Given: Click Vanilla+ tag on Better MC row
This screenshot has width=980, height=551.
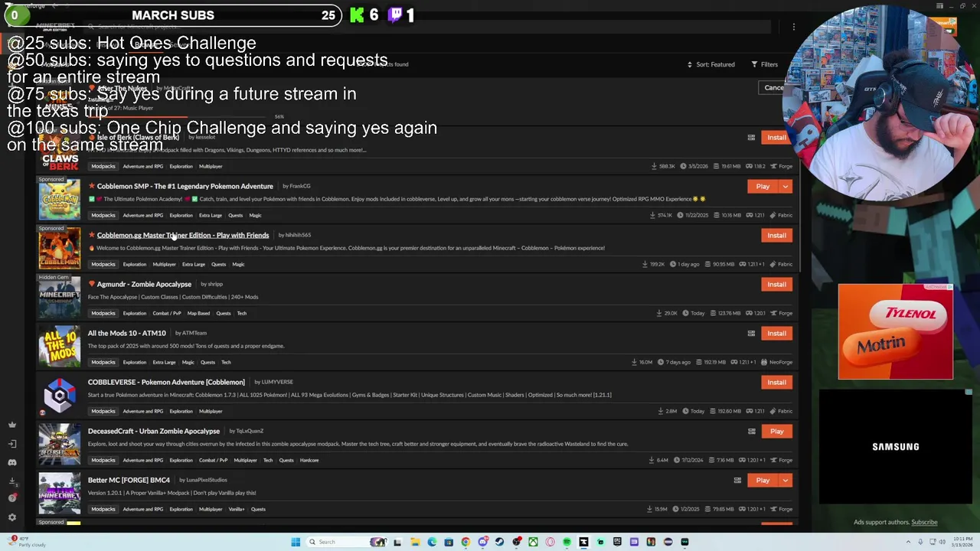Looking at the screenshot, I should [237, 510].
